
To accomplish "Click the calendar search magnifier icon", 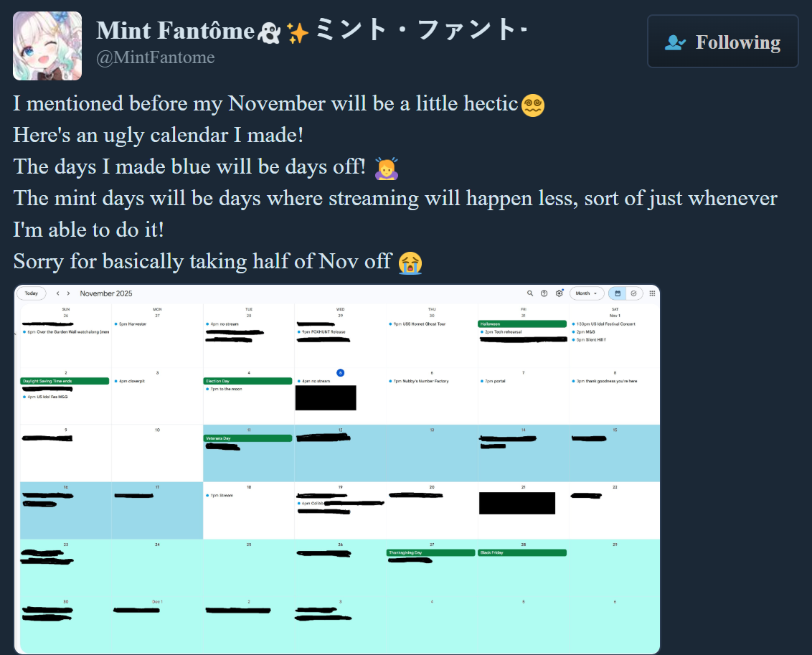I will coord(530,293).
